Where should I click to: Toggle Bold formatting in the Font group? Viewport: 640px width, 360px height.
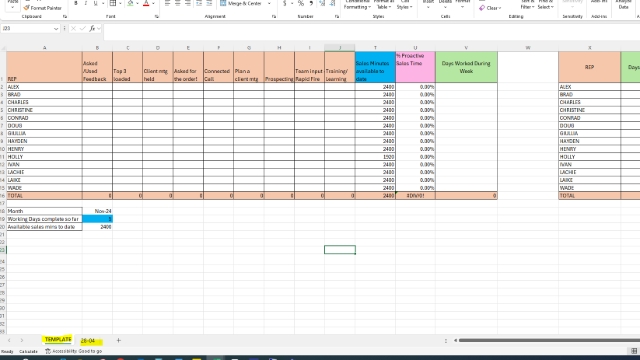point(76,3)
